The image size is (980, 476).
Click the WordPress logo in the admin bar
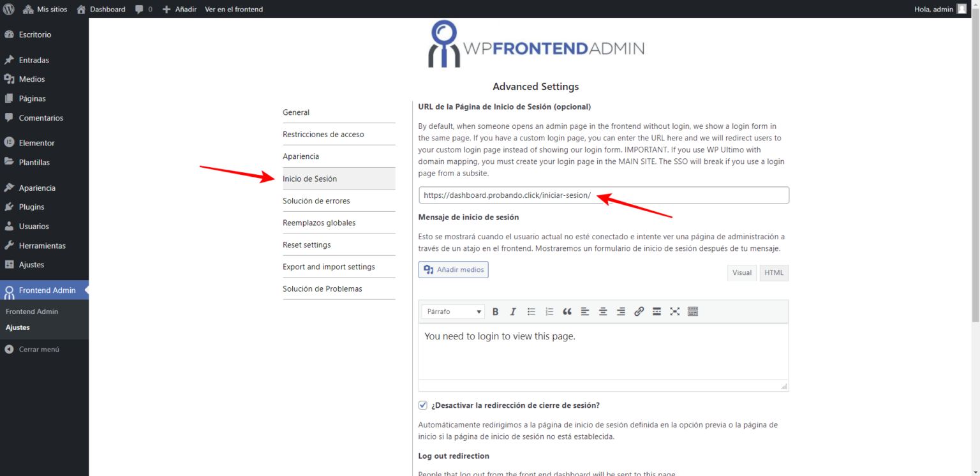tap(8, 9)
